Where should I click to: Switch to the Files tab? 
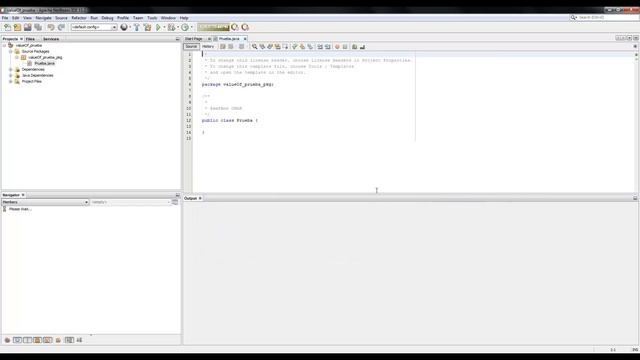pos(30,39)
